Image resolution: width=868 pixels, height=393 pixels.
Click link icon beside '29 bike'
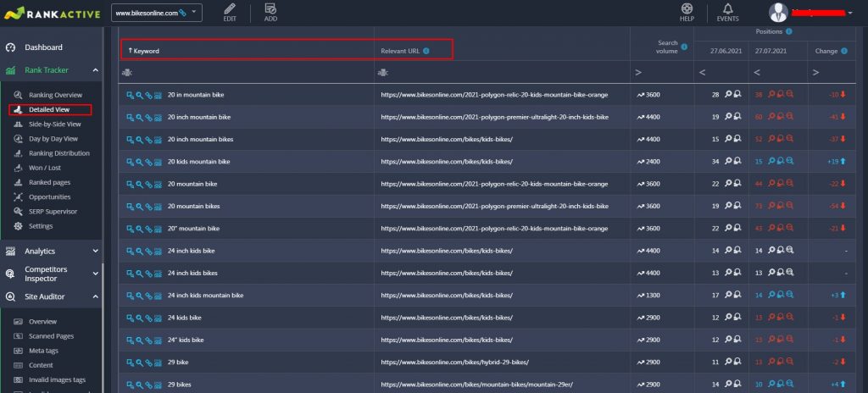tap(148, 362)
